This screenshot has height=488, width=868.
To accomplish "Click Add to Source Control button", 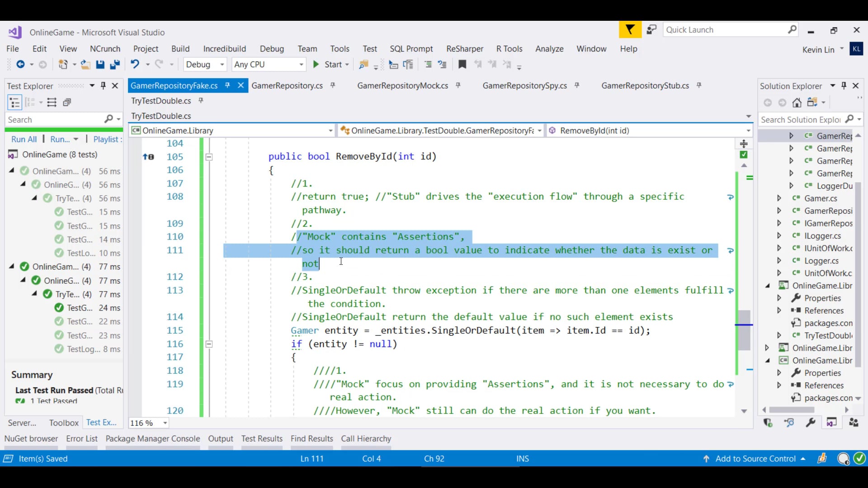I will click(755, 459).
